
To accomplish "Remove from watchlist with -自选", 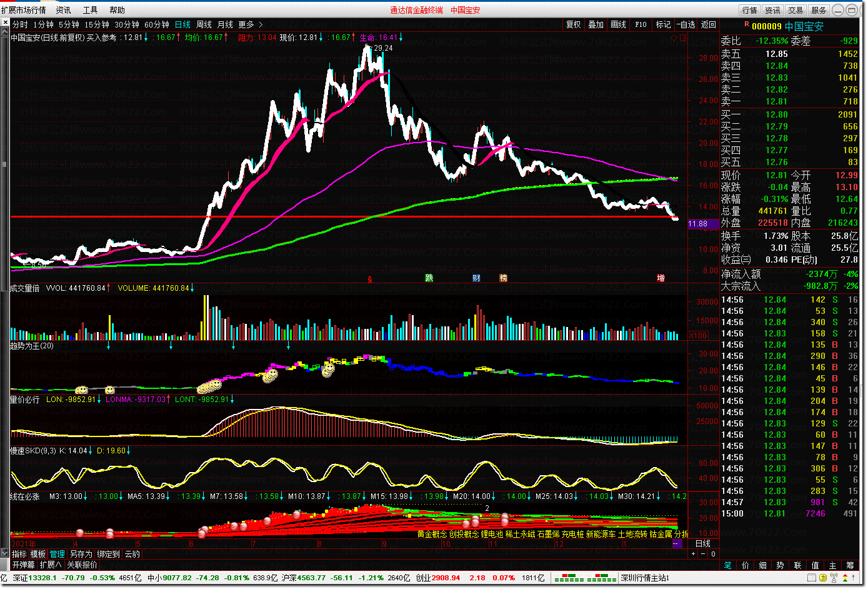I will tap(686, 24).
